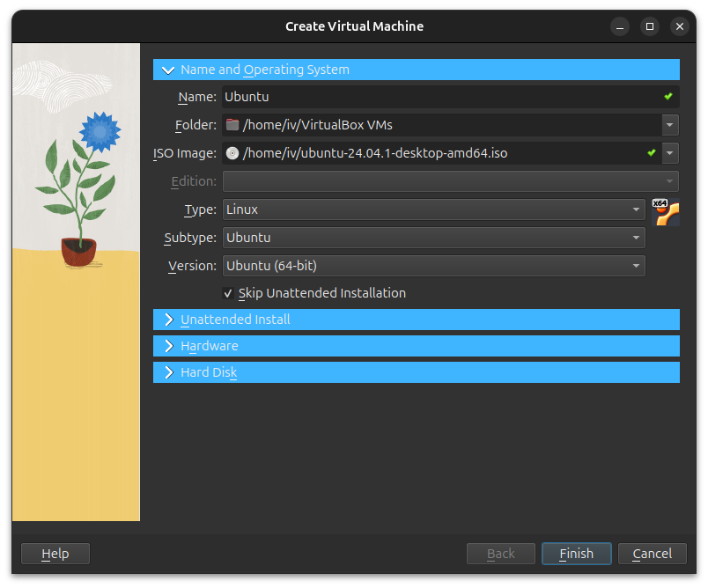
Task: Open the Type dropdown showing Linux
Action: click(x=433, y=209)
